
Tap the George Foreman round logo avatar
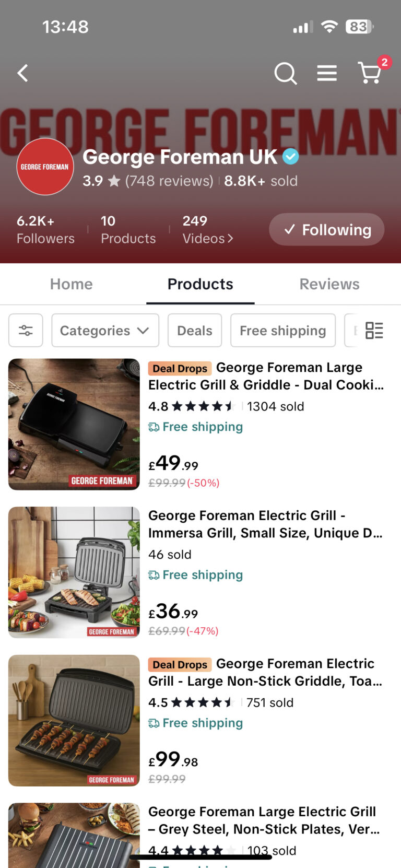45,167
